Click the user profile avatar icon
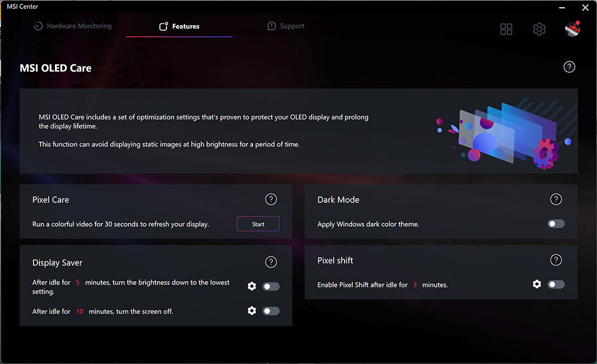The width and height of the screenshot is (597, 364). 572,29
